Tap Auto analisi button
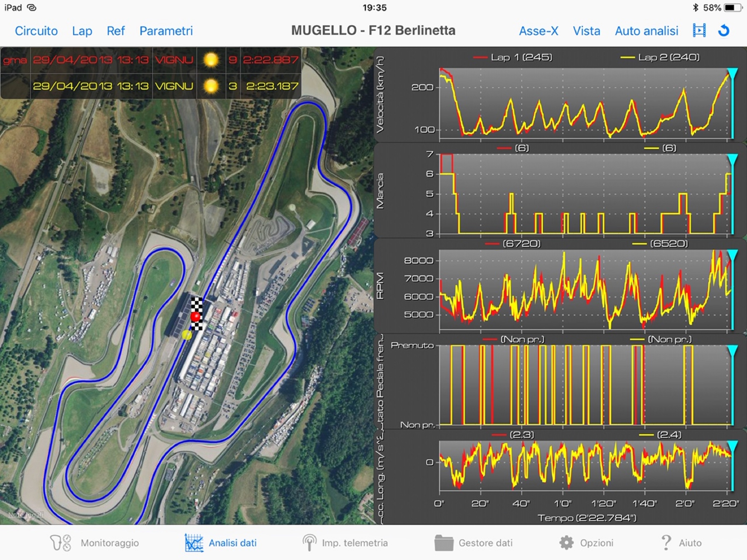The image size is (747, 560). (646, 31)
